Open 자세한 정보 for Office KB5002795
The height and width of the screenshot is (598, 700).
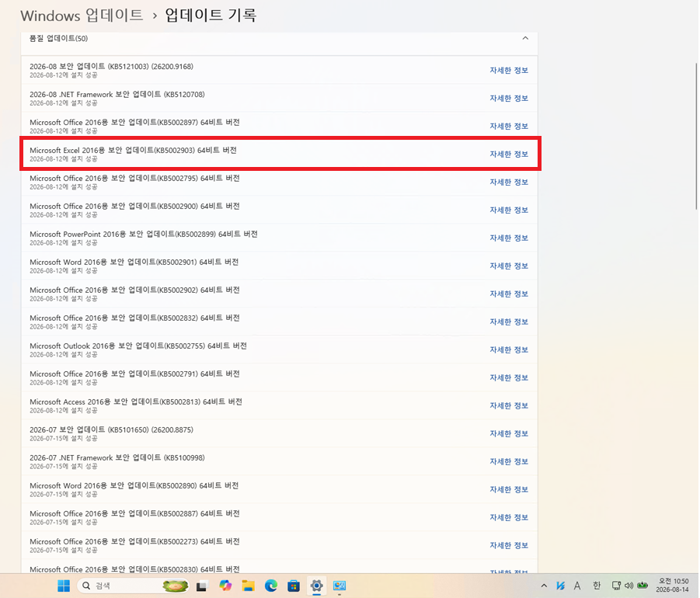pos(509,182)
